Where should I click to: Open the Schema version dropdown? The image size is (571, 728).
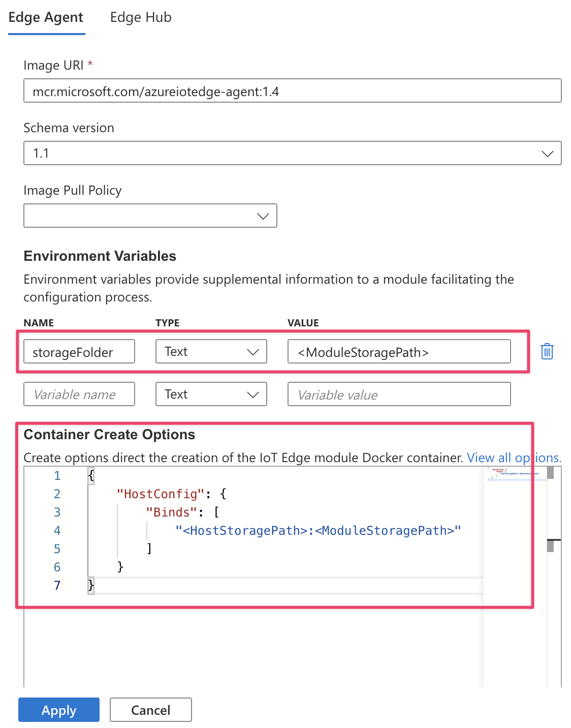point(292,153)
